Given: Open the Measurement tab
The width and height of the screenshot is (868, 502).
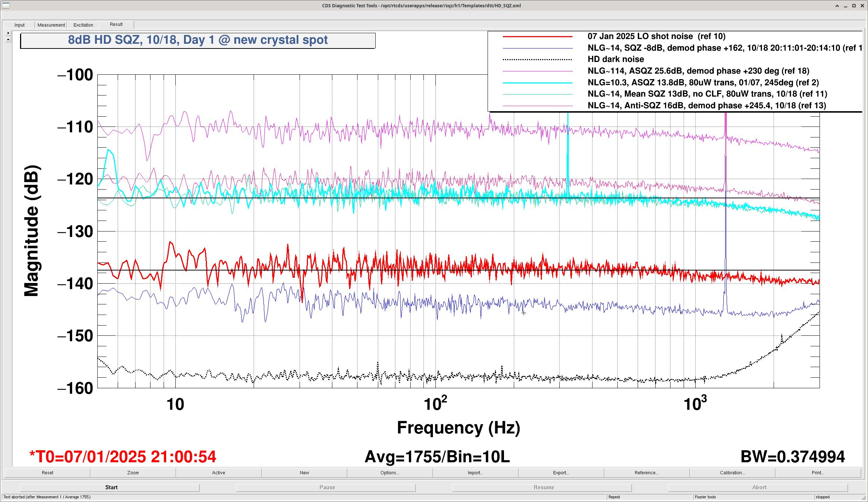Looking at the screenshot, I should tap(51, 25).
